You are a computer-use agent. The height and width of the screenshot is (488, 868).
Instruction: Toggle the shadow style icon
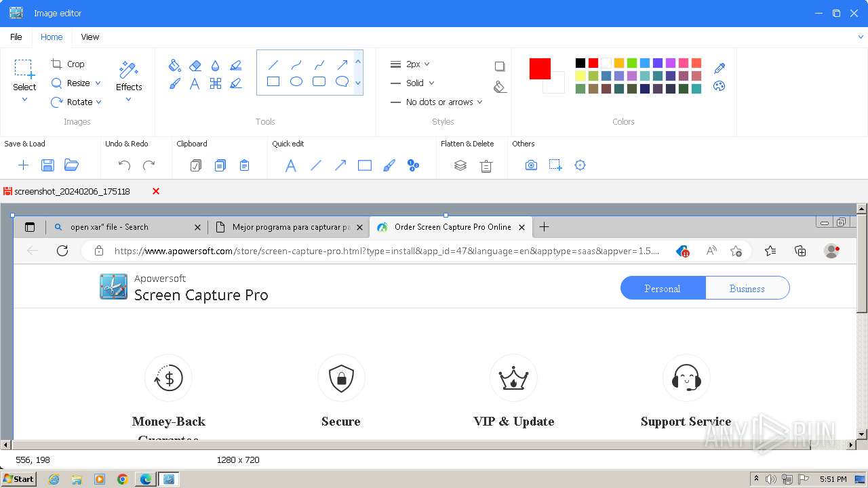[500, 66]
